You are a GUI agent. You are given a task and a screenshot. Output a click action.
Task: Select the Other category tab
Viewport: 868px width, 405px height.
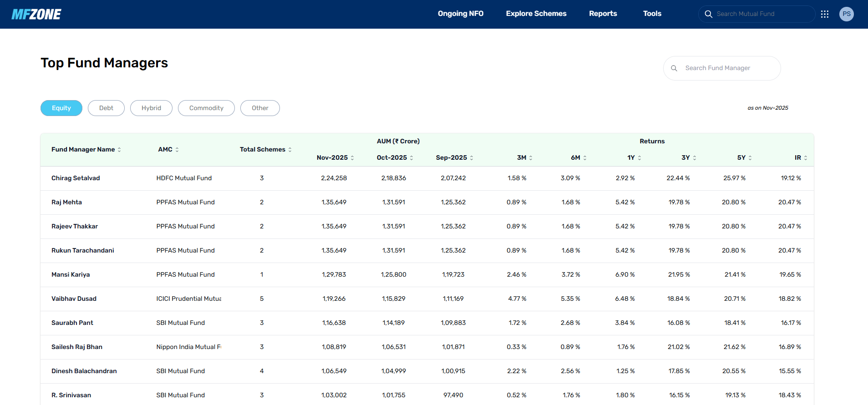click(x=260, y=108)
